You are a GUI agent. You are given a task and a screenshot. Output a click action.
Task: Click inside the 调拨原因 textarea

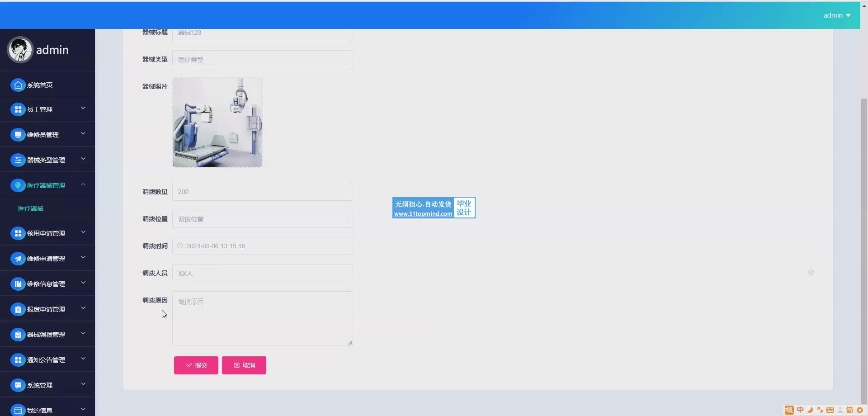[x=263, y=318]
